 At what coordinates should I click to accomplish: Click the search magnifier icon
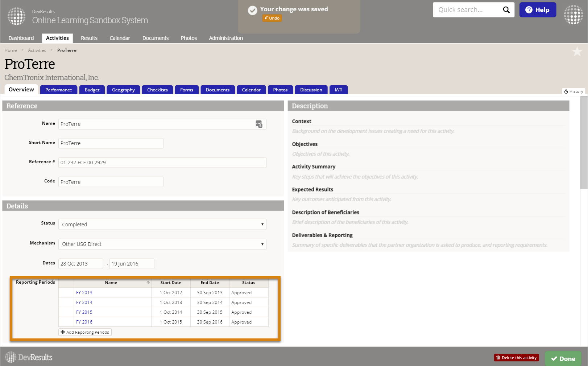click(506, 10)
